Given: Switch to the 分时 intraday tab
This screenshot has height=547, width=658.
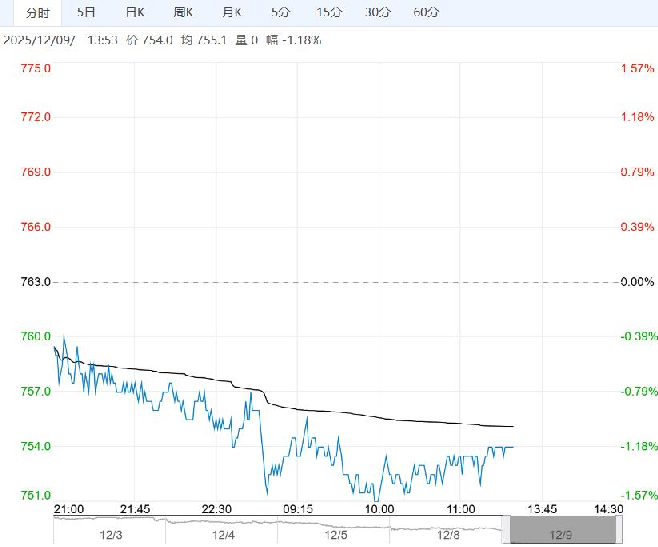Looking at the screenshot, I should coord(37,12).
